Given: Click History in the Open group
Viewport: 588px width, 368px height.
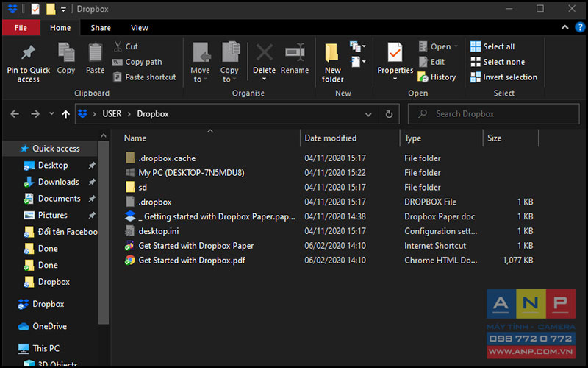Looking at the screenshot, I should pos(437,77).
